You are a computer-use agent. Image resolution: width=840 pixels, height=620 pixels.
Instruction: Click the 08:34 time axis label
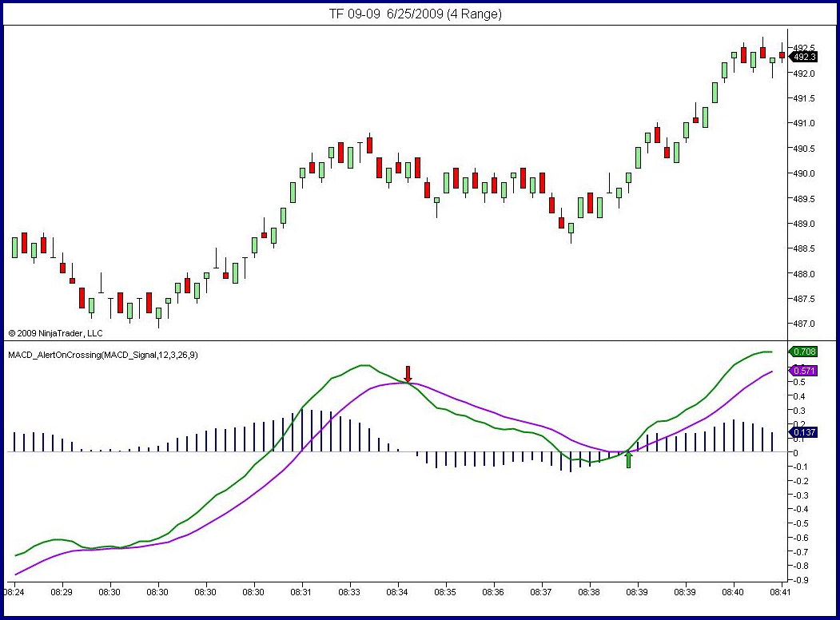pyautogui.click(x=398, y=592)
